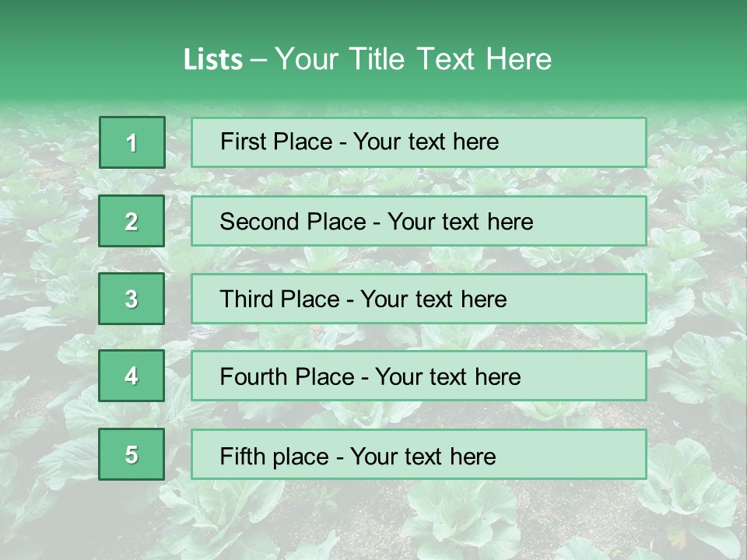Click the Third Place text box
747x560 pixels.
tap(419, 299)
